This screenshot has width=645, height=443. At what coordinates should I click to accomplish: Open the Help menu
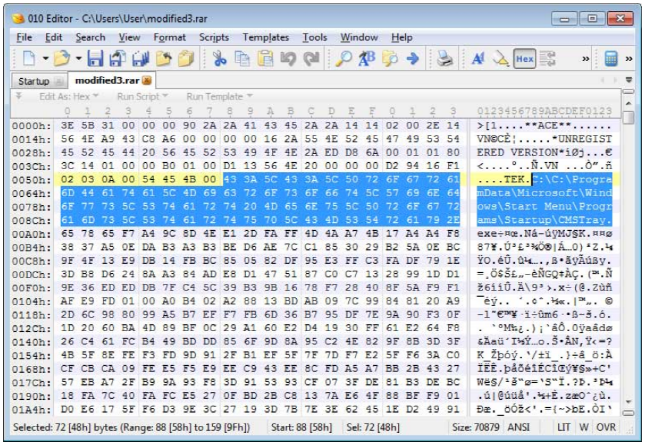point(402,37)
